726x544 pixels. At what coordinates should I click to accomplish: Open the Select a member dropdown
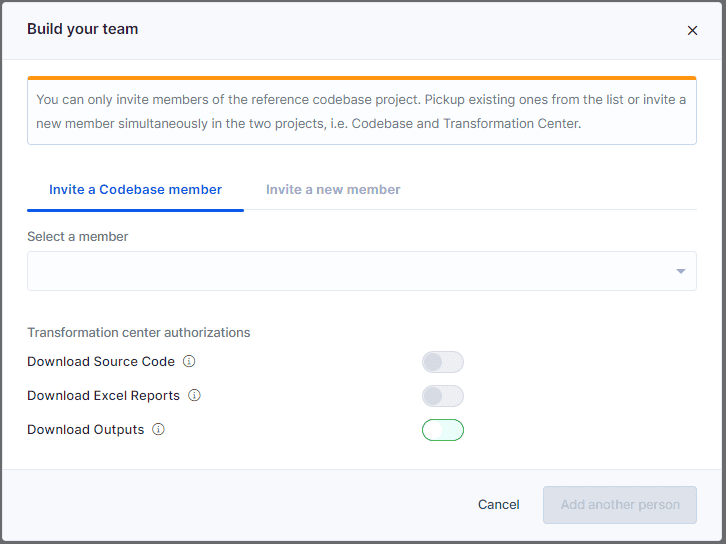[x=362, y=271]
